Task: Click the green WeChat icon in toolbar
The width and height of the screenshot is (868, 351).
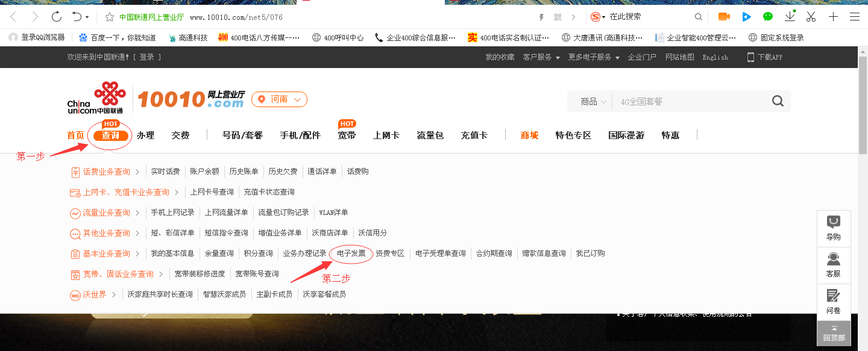Action: (x=768, y=17)
